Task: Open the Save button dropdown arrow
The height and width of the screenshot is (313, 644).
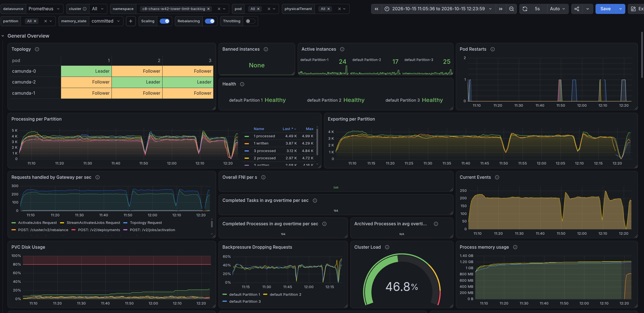Action: [x=620, y=9]
